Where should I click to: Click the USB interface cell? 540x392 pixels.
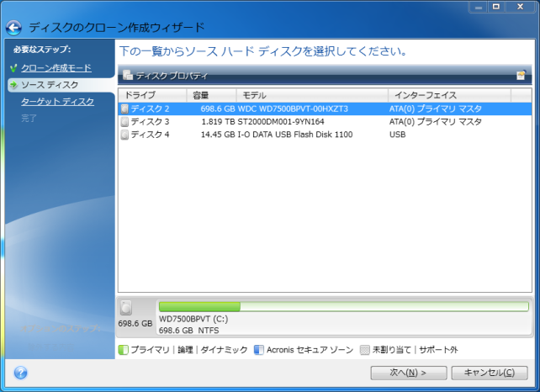pyautogui.click(x=397, y=135)
